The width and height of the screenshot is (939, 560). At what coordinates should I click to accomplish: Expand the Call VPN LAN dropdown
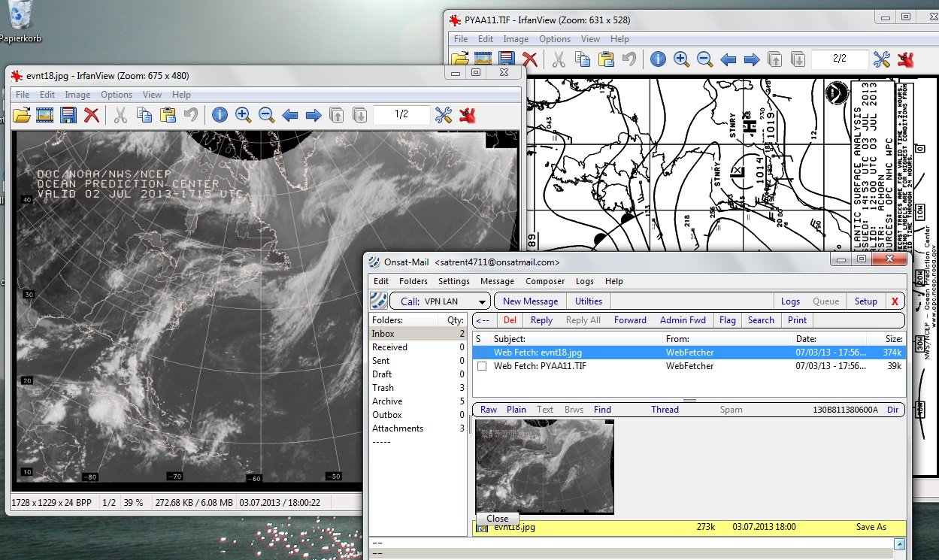click(481, 301)
